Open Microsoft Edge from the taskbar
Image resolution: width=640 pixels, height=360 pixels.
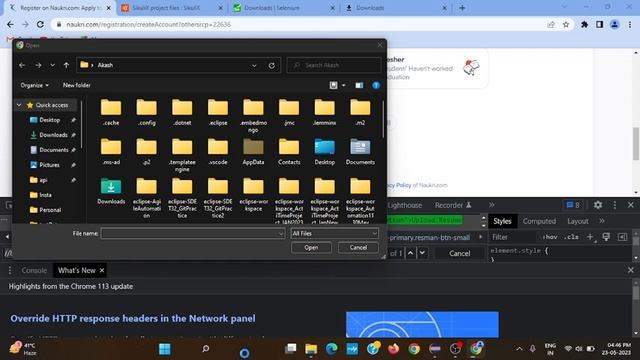click(331, 349)
